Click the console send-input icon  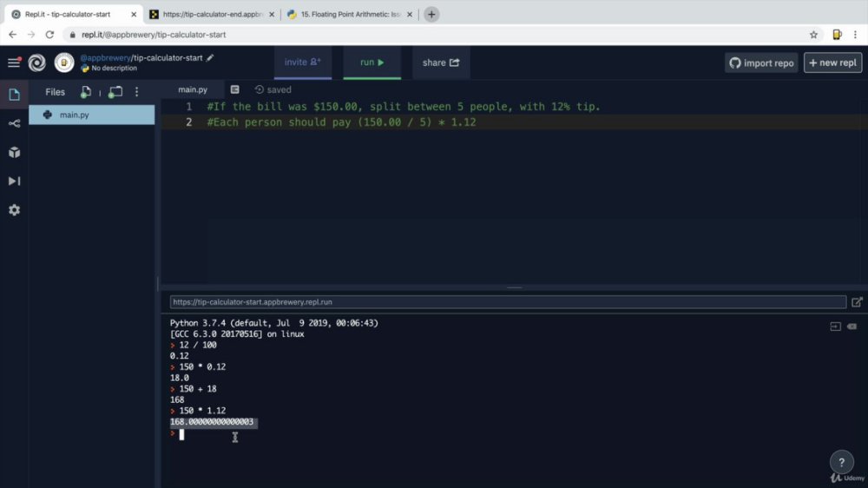(835, 326)
